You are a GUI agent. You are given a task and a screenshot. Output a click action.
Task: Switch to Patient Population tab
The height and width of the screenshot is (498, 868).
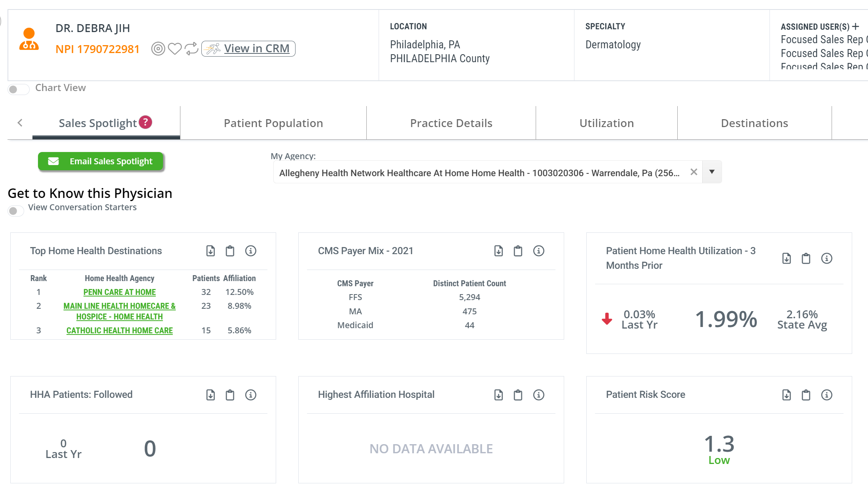click(273, 123)
